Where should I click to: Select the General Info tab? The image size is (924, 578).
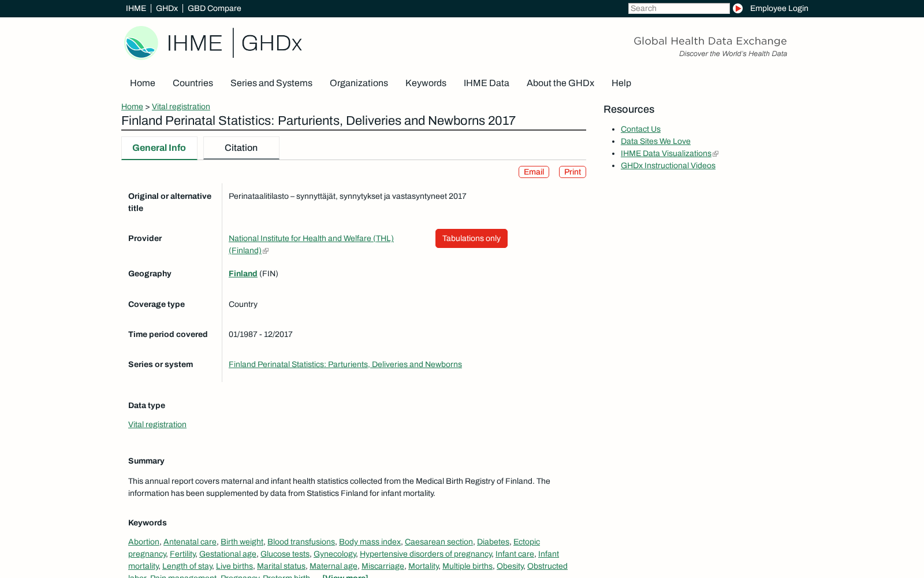159,148
